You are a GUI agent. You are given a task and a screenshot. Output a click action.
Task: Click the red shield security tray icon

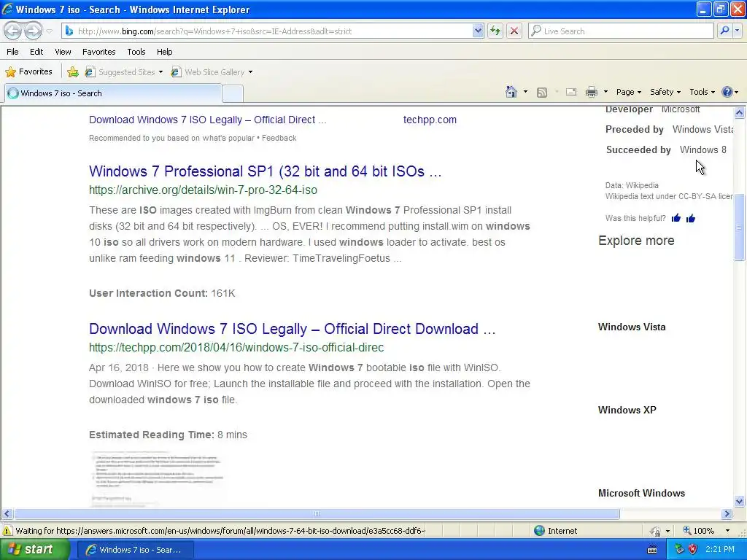[x=693, y=550]
